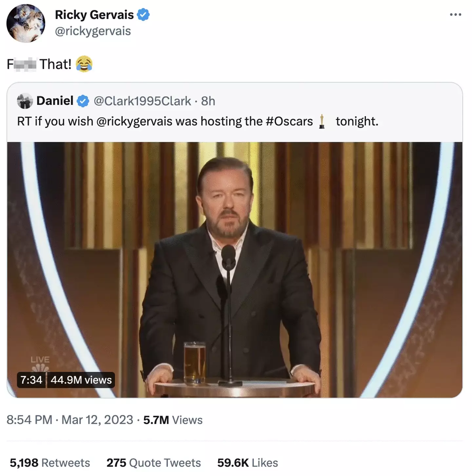Click Ricky Gervais's profile avatar
Viewport: 472px width, 476px height.
coord(26,23)
